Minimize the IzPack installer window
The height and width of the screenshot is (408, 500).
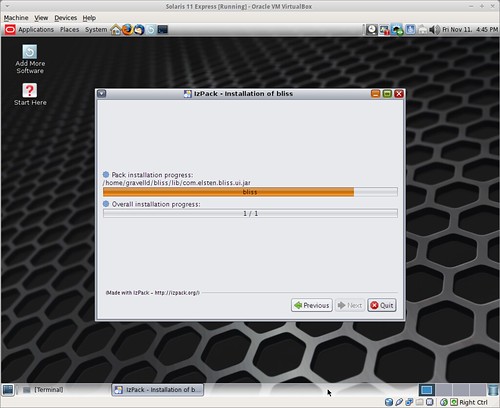[x=376, y=94]
